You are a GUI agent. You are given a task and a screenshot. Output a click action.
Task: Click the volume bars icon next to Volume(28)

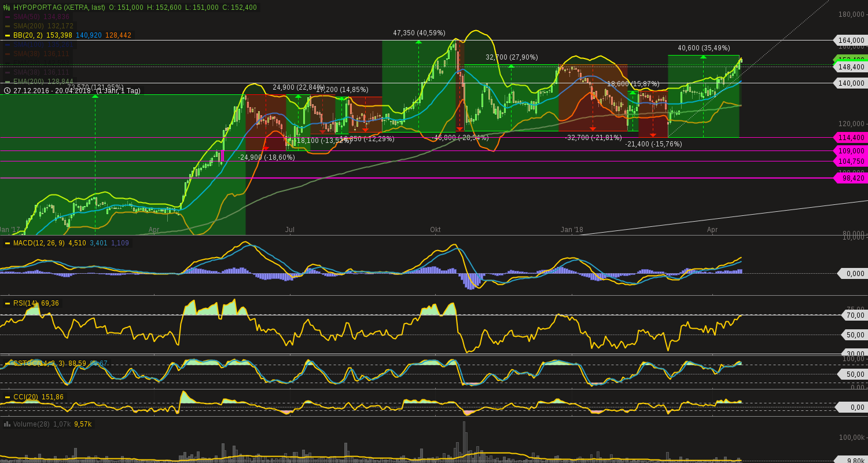coord(7,424)
